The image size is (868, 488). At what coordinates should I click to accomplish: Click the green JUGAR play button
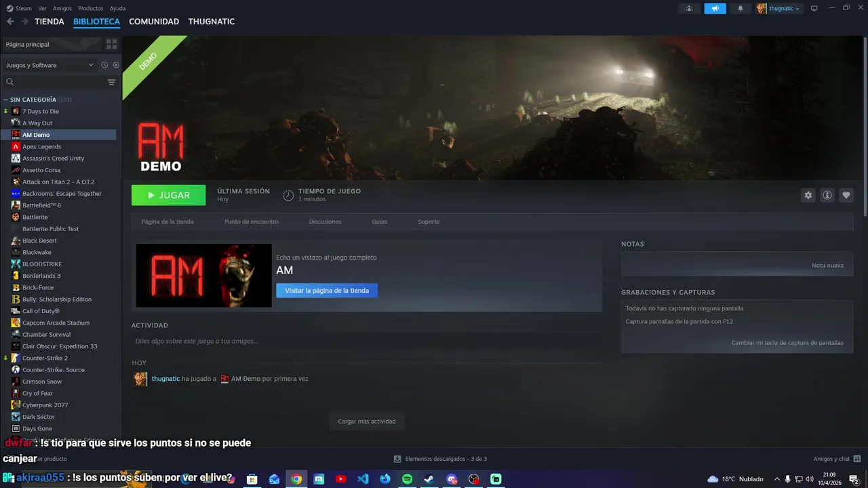168,195
